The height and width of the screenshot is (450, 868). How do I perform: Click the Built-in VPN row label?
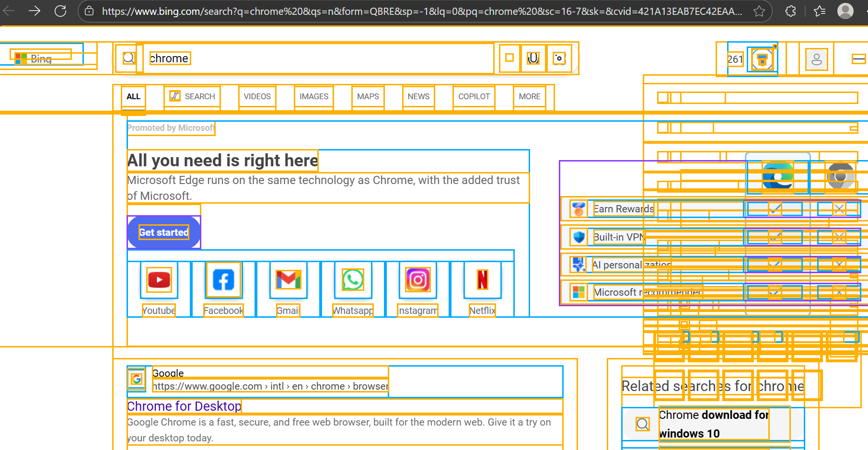(x=619, y=237)
